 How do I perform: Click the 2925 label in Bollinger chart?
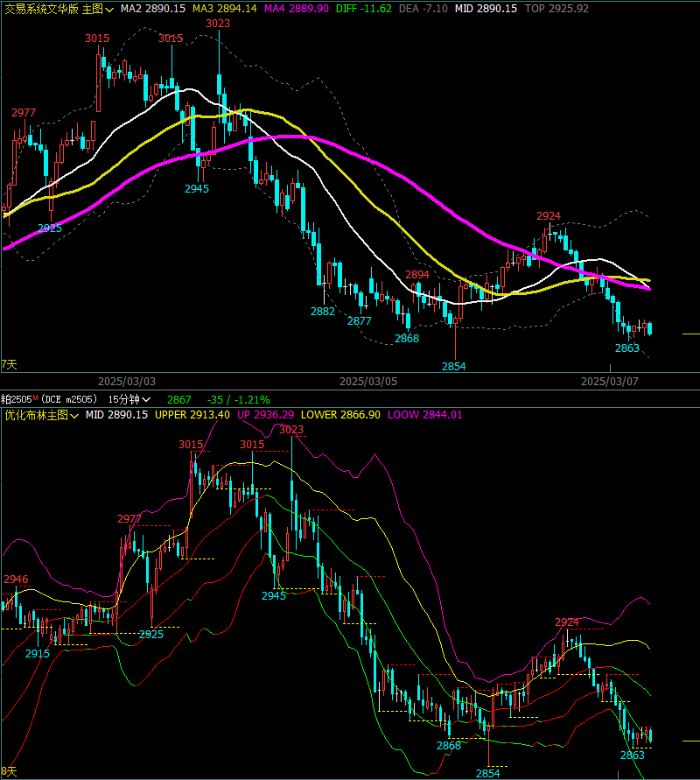coord(151,635)
